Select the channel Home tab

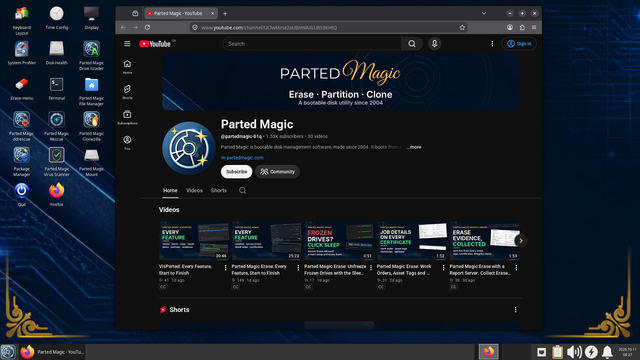click(170, 191)
